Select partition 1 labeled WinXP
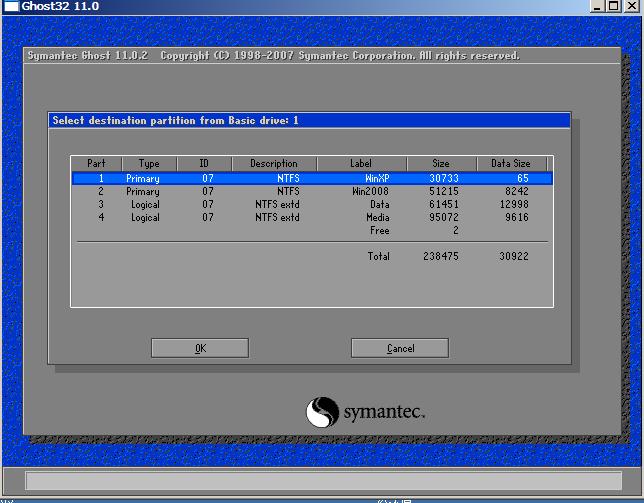 (312, 178)
